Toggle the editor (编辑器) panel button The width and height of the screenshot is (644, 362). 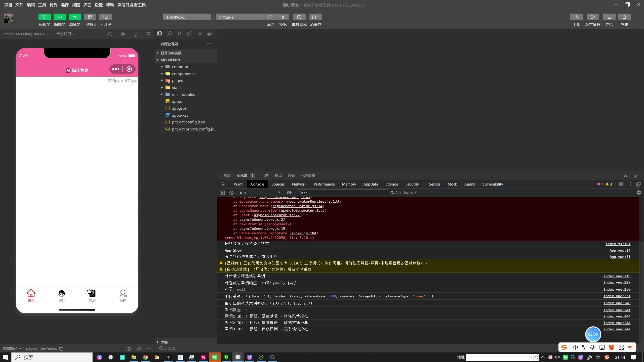[x=60, y=17]
